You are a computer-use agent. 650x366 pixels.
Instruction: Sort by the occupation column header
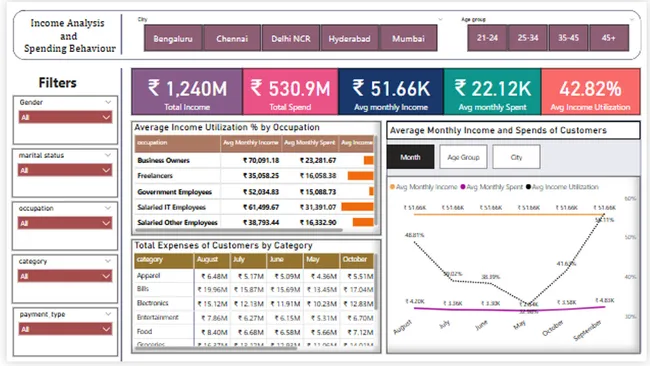(x=177, y=143)
